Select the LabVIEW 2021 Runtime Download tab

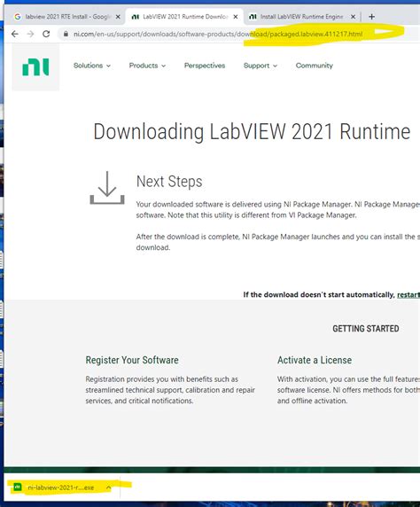click(x=185, y=17)
